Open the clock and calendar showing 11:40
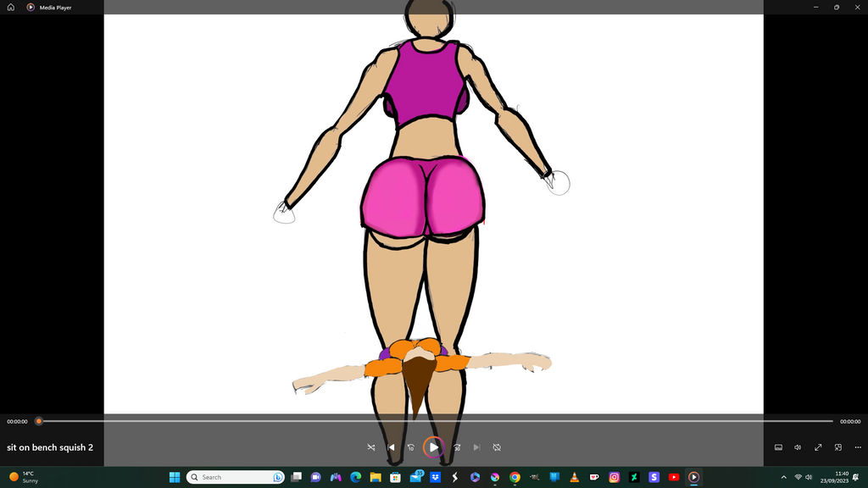Image resolution: width=868 pixels, height=488 pixels. point(834,477)
